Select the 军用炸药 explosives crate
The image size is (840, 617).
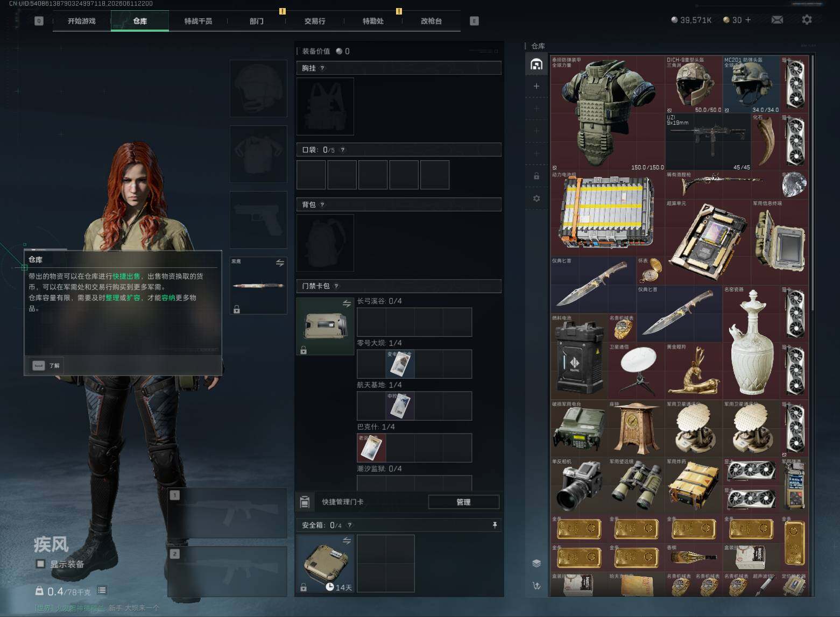[x=694, y=485]
